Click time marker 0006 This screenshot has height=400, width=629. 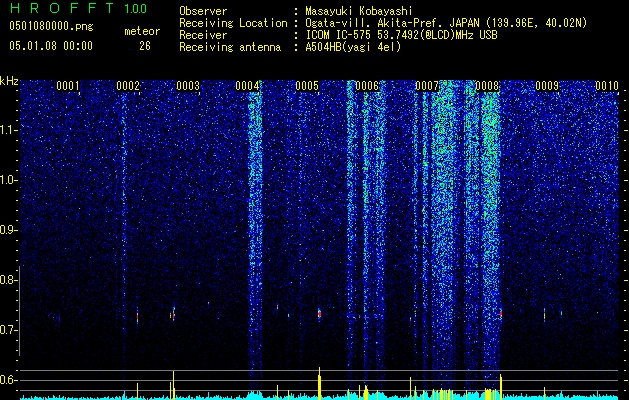click(x=367, y=86)
